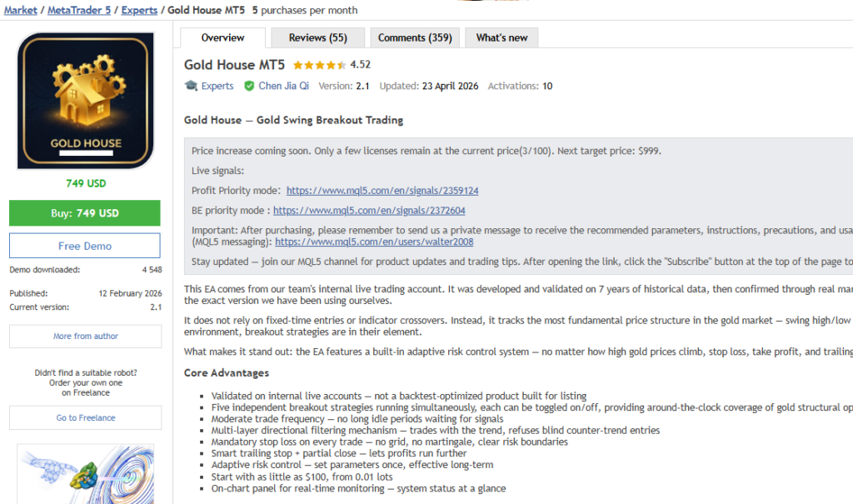
Task: Click the 4.52 rating value
Action: click(x=360, y=65)
